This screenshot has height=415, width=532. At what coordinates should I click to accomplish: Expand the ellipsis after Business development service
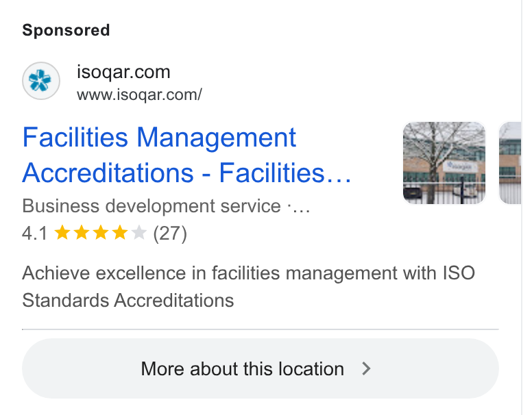[299, 207]
